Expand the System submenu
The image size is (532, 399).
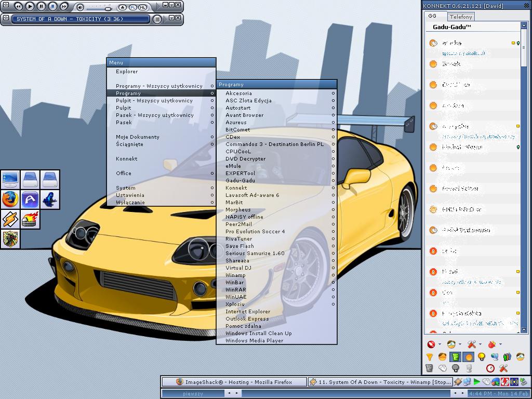coord(161,188)
